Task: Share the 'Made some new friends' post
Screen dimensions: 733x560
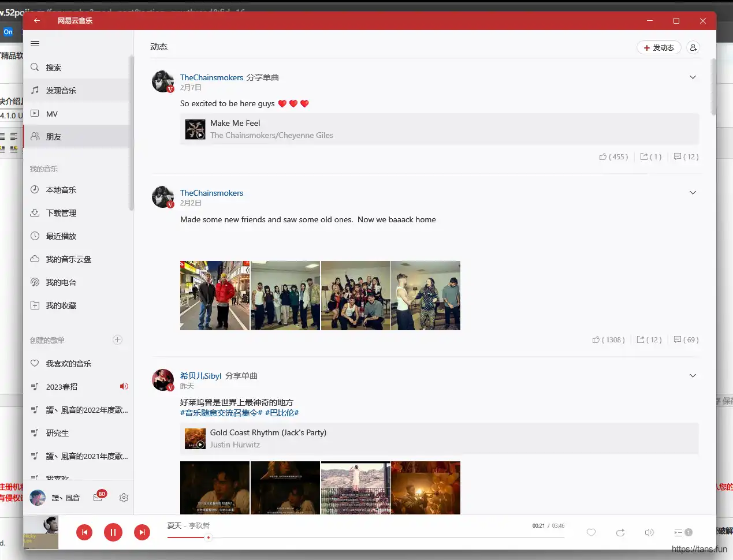Action: 649,340
